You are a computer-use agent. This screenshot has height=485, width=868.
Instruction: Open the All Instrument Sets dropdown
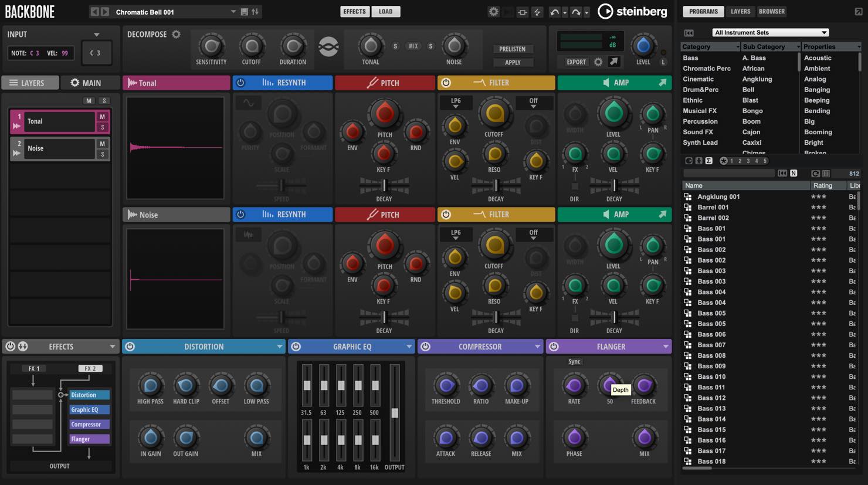[x=770, y=32]
